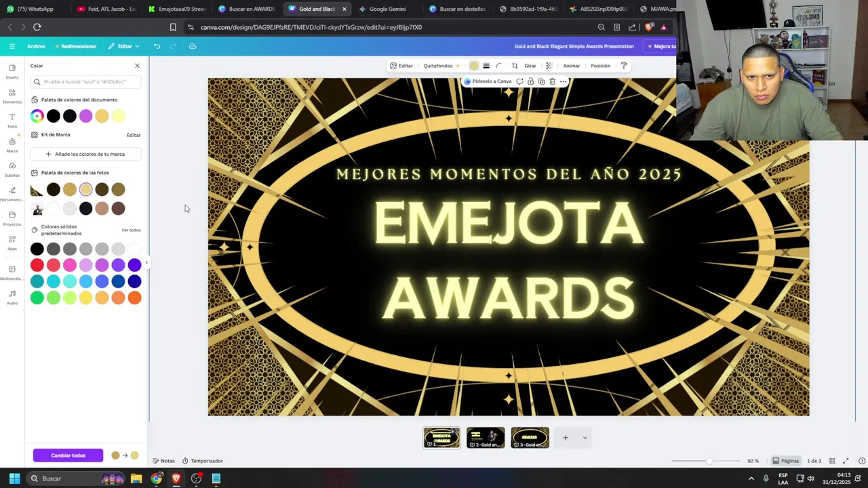Add a new page with plus button
Viewport: 868px width, 488px height.
click(566, 438)
